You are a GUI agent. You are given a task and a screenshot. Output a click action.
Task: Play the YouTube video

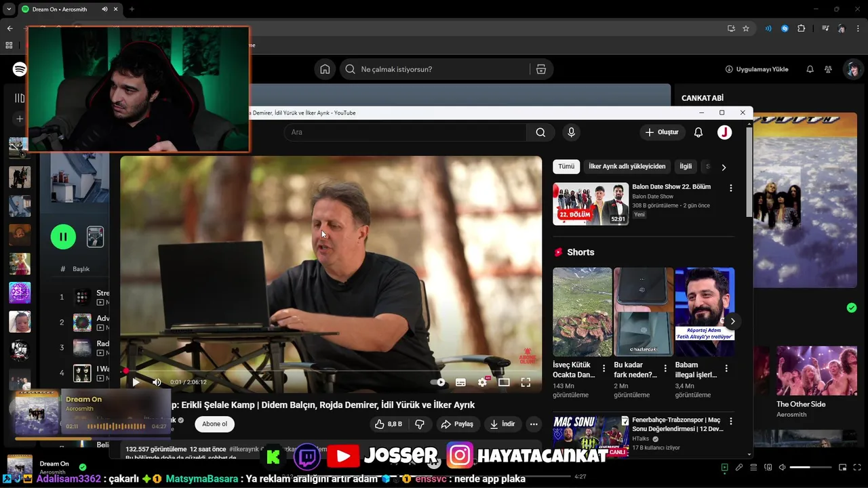pyautogui.click(x=136, y=382)
